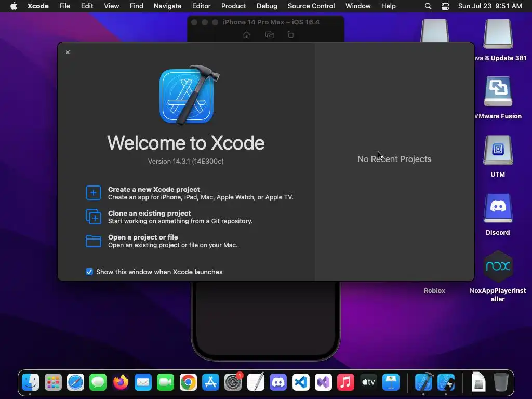Viewport: 532px width, 399px height.
Task: Click the Version 14.3.1 (14E300c) text
Action: pyautogui.click(x=185, y=161)
